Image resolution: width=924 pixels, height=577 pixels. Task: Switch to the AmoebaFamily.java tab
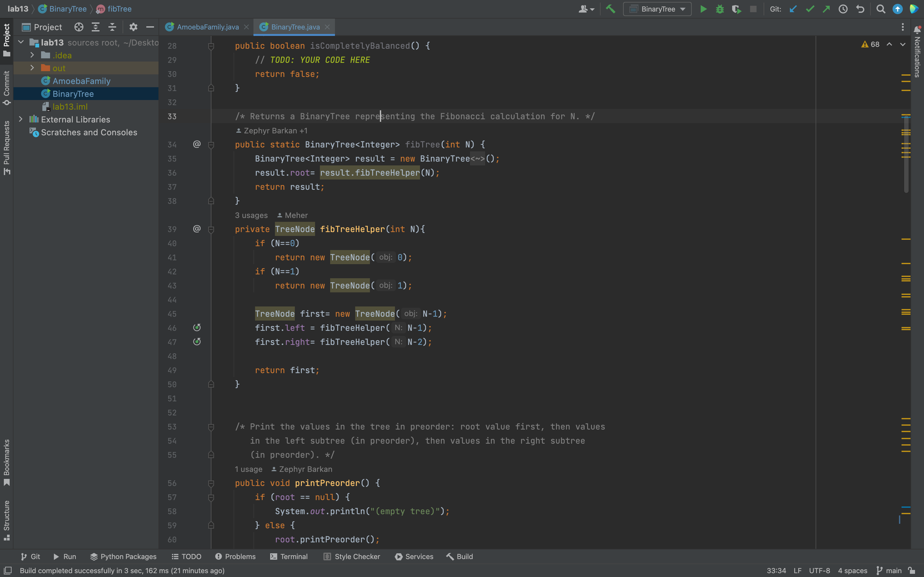(x=207, y=27)
